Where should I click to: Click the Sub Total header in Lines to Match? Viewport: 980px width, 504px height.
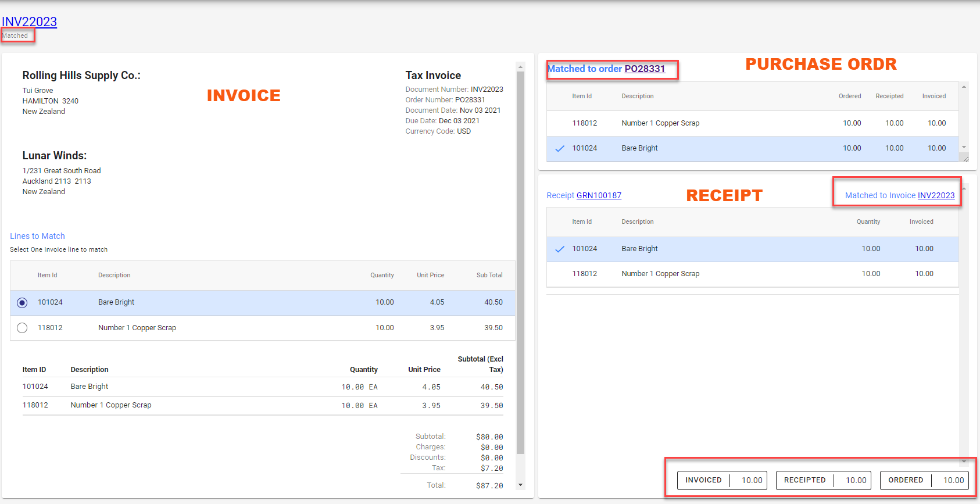point(489,275)
